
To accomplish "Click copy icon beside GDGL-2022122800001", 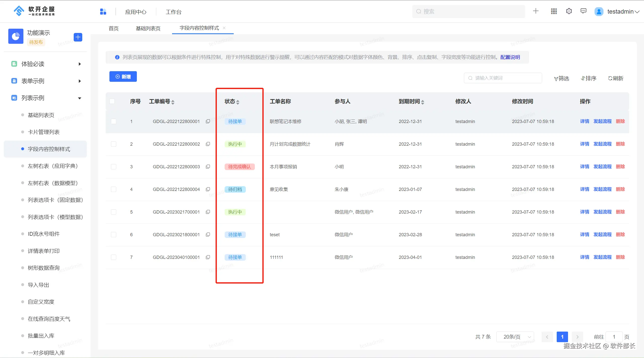I will tap(208, 121).
